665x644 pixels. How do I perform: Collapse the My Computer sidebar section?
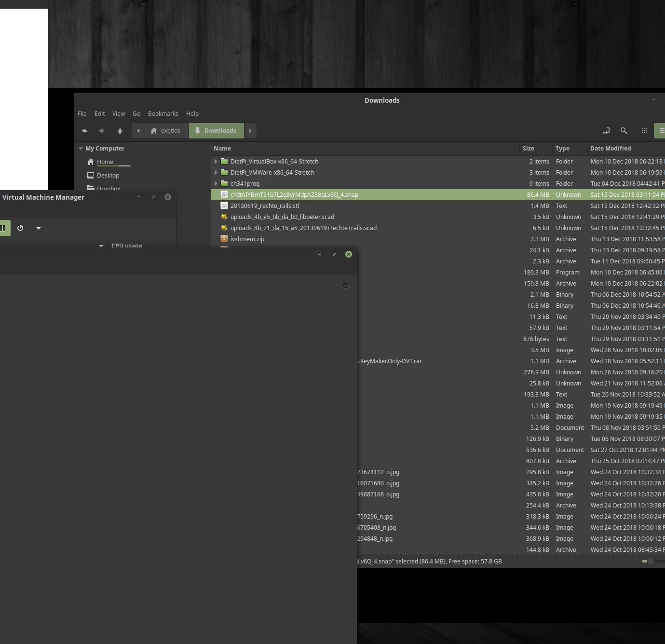[x=81, y=149]
